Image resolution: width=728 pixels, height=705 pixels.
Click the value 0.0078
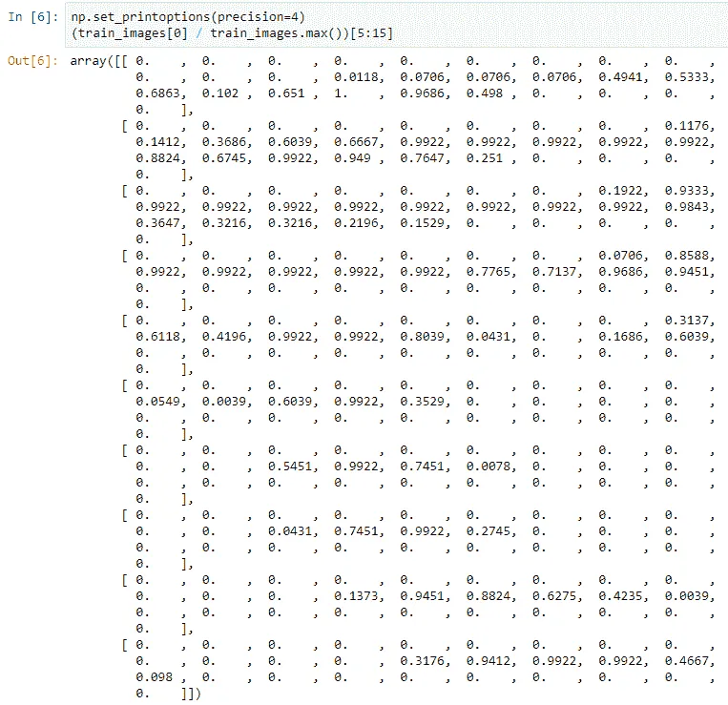point(488,467)
